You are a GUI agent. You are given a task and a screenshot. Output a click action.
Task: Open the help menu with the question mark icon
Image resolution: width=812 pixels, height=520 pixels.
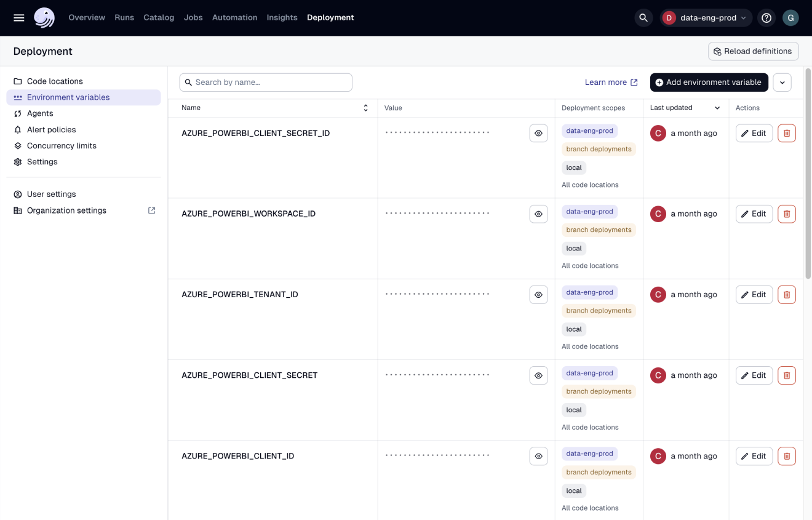point(766,17)
